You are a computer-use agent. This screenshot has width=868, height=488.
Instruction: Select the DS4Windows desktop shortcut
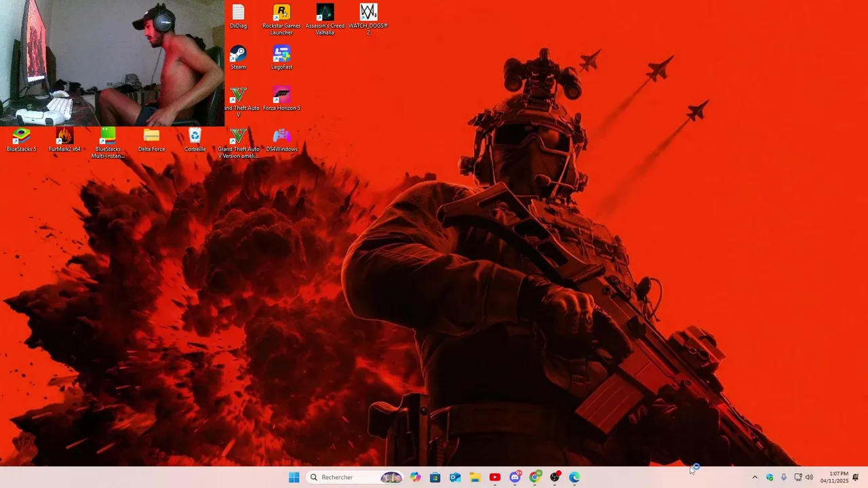[x=281, y=140]
